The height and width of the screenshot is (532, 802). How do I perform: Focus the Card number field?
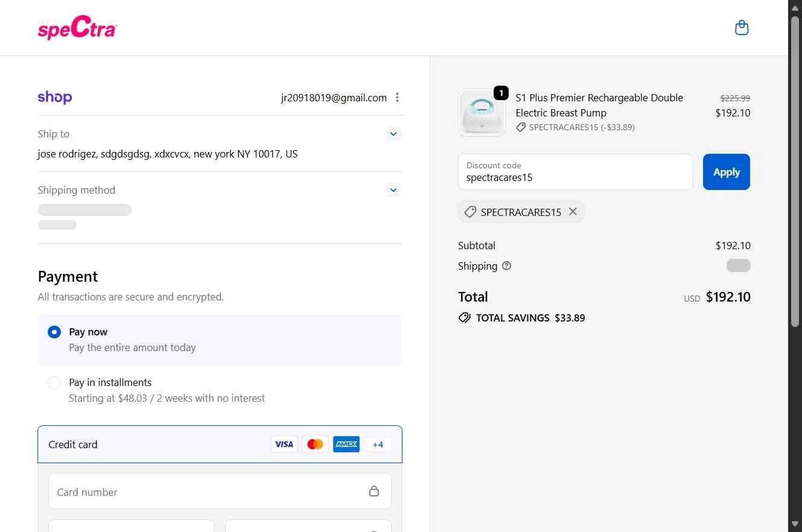point(220,491)
